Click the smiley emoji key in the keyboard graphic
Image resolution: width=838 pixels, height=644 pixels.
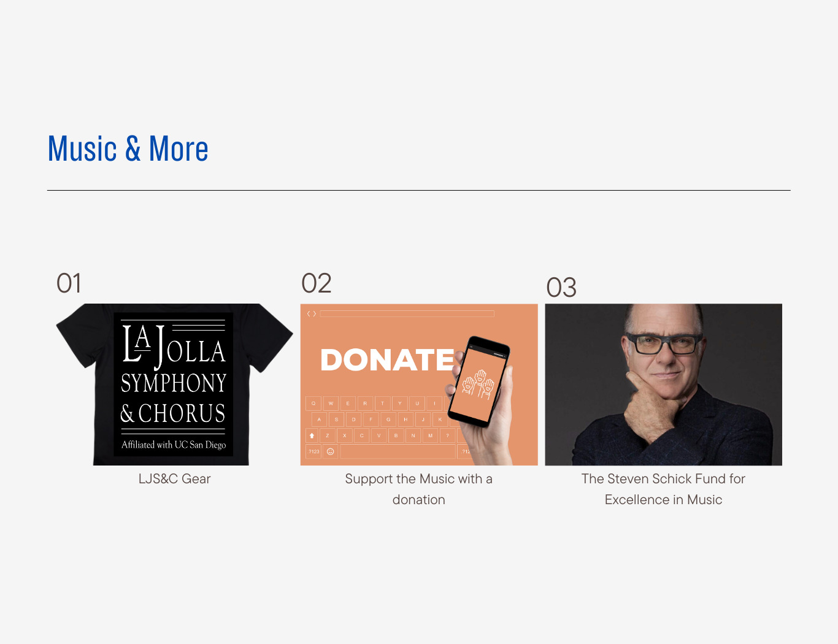click(x=330, y=451)
